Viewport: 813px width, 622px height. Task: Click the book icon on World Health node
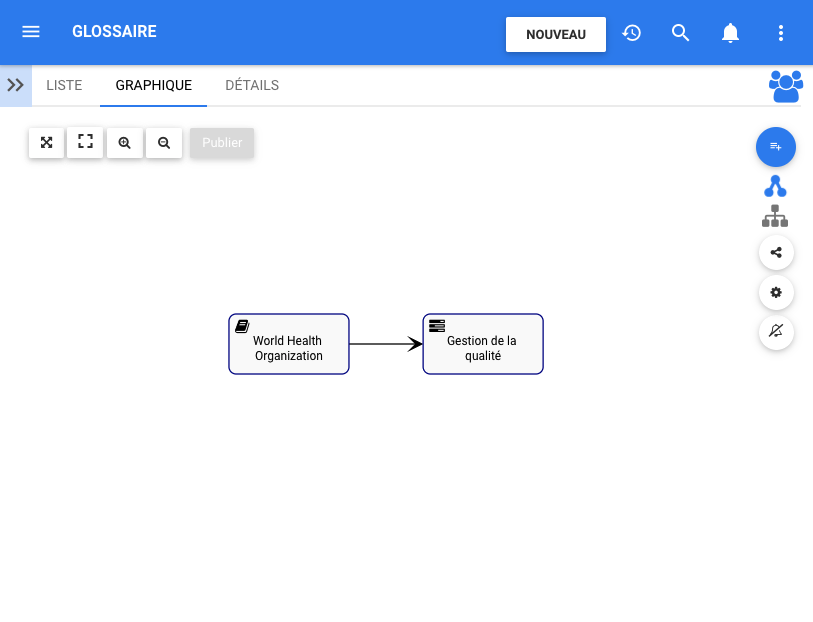pyautogui.click(x=242, y=326)
